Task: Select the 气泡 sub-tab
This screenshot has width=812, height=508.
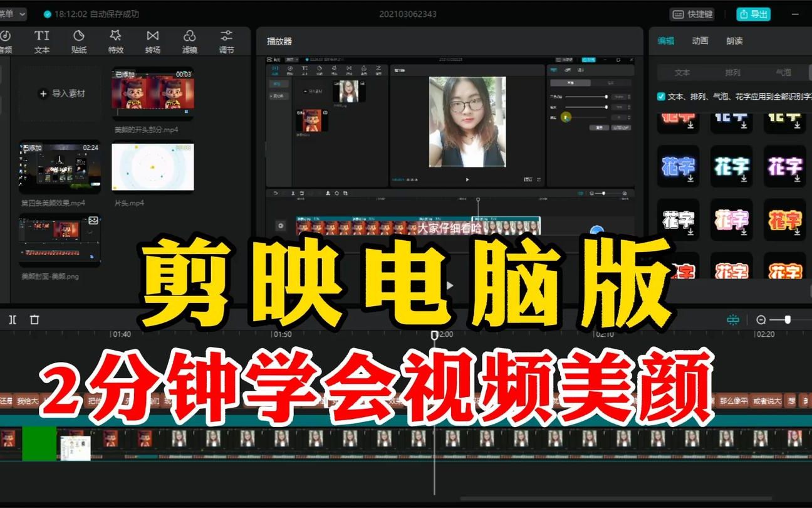Action: tap(783, 73)
